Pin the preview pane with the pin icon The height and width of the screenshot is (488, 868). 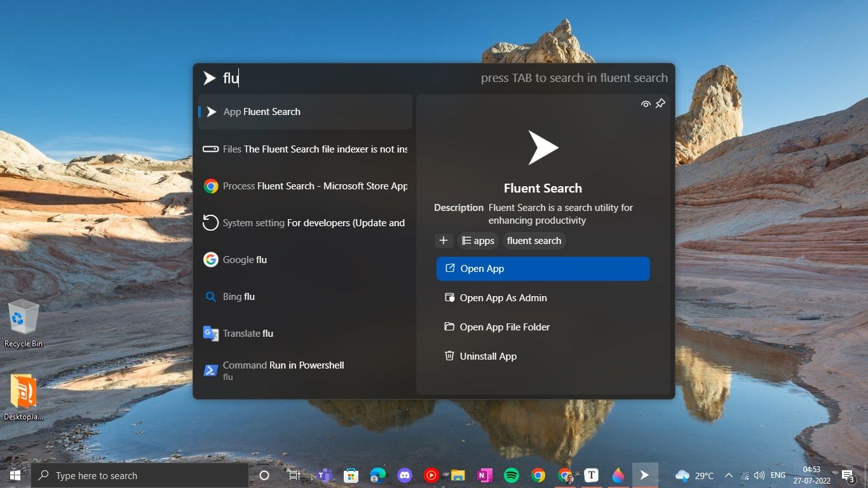pos(661,104)
